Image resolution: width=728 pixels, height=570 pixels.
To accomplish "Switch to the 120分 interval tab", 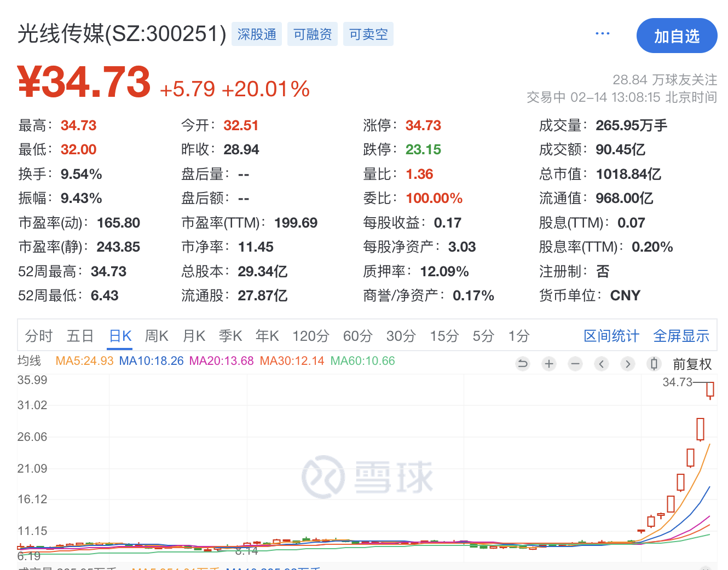I will click(311, 336).
